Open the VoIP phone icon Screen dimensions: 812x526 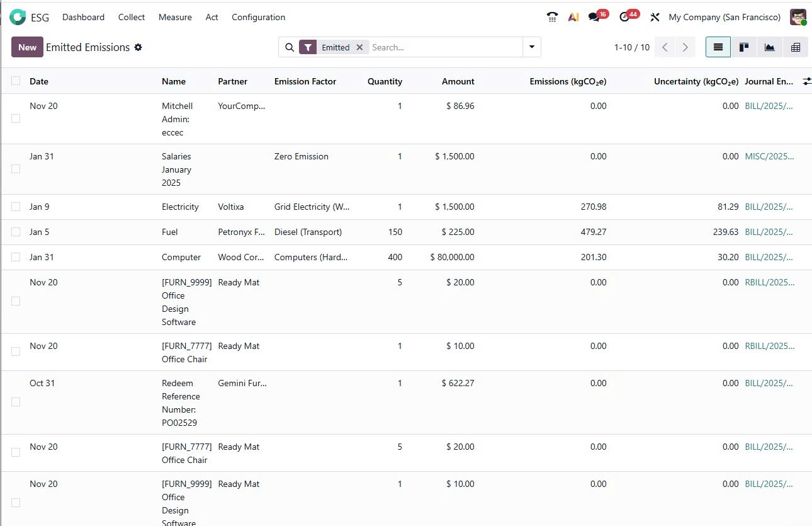pos(552,17)
